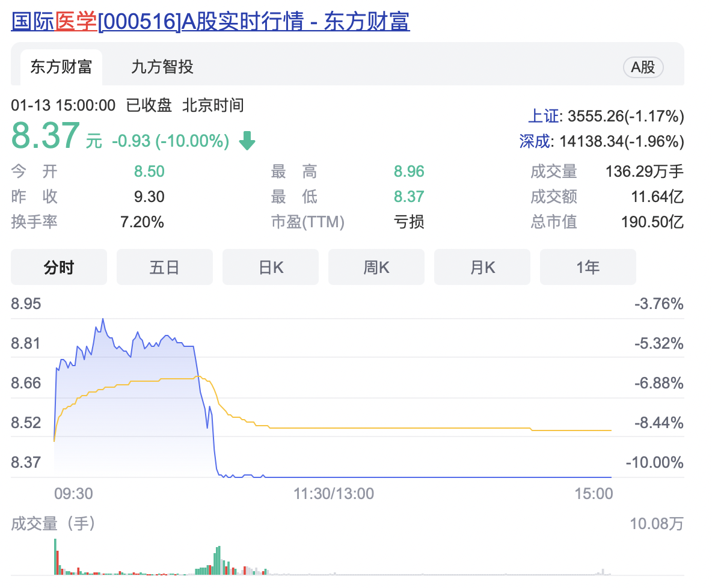
Task: Click the green downward price arrow
Action: click(247, 140)
